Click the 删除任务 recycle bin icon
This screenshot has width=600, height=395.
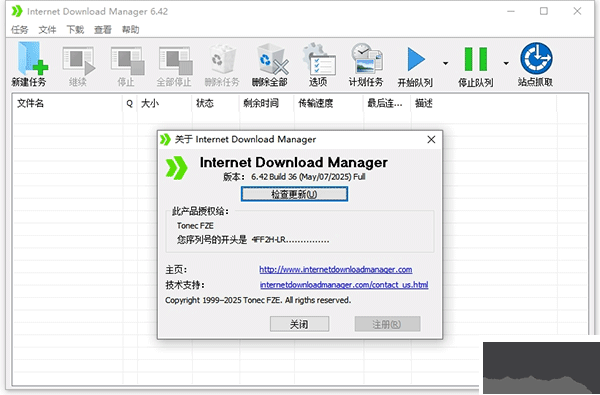click(223, 60)
